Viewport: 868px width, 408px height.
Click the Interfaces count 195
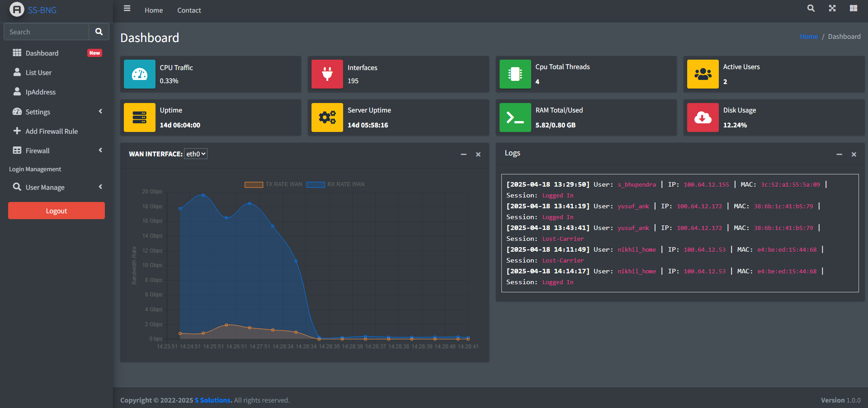click(x=353, y=81)
